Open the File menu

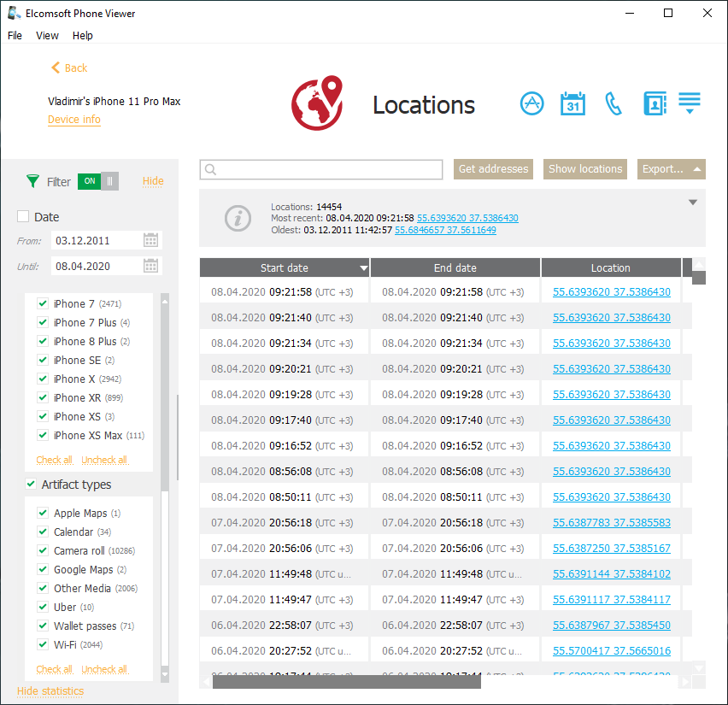(x=15, y=36)
